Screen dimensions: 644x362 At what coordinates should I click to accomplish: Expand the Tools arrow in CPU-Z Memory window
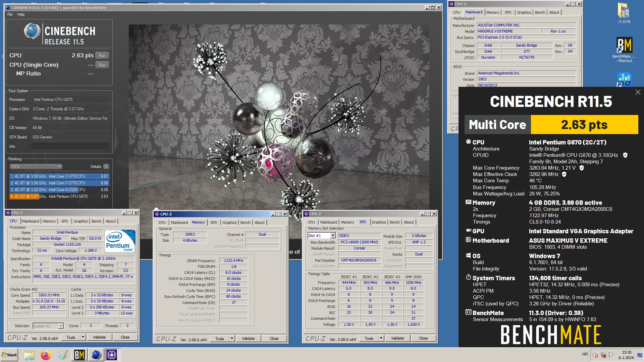point(232,339)
